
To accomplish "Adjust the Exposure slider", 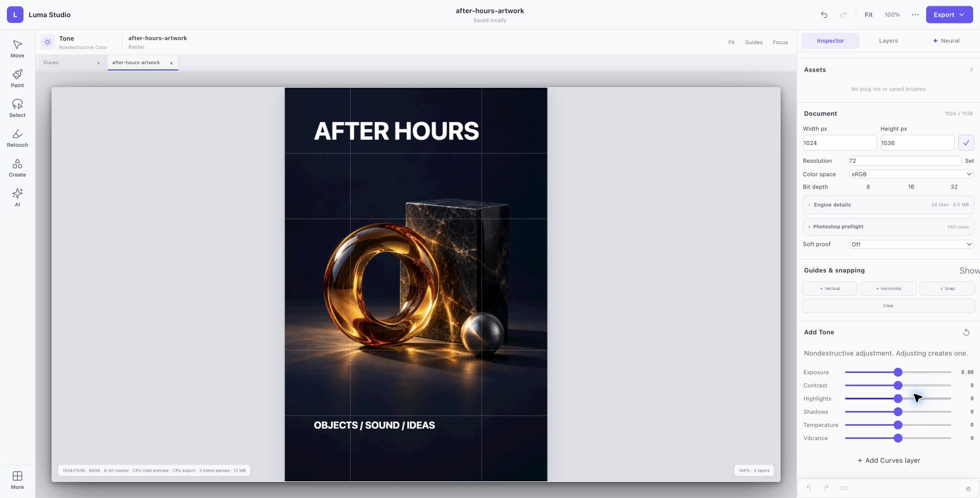I will pos(898,372).
